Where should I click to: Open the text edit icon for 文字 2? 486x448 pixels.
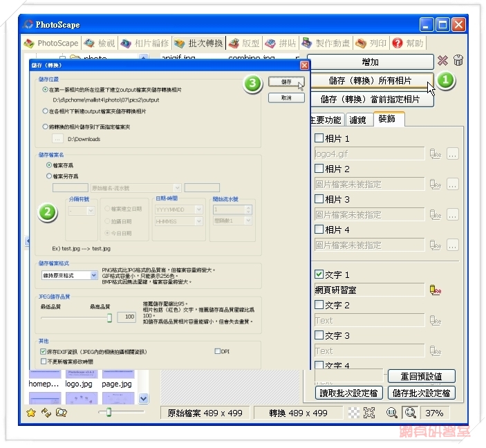(435, 320)
